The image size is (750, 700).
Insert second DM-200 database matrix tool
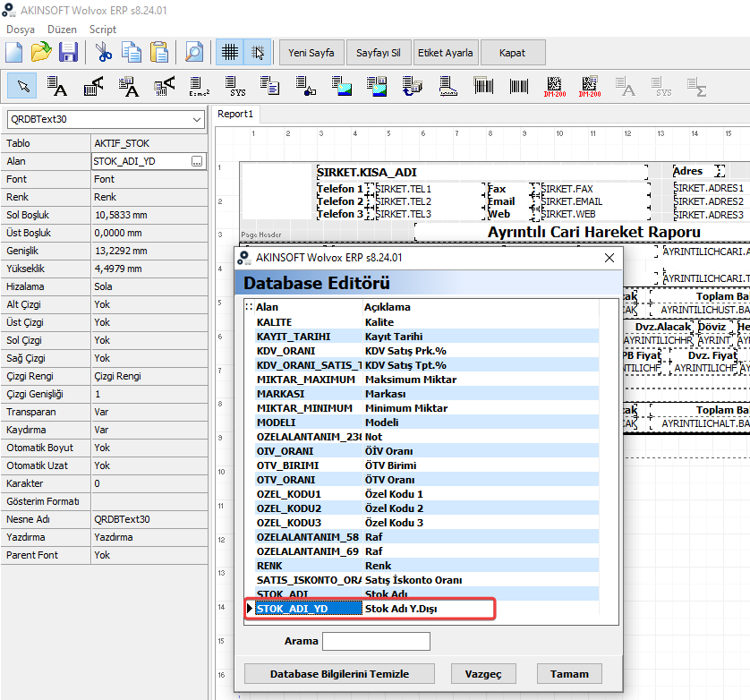click(x=590, y=87)
